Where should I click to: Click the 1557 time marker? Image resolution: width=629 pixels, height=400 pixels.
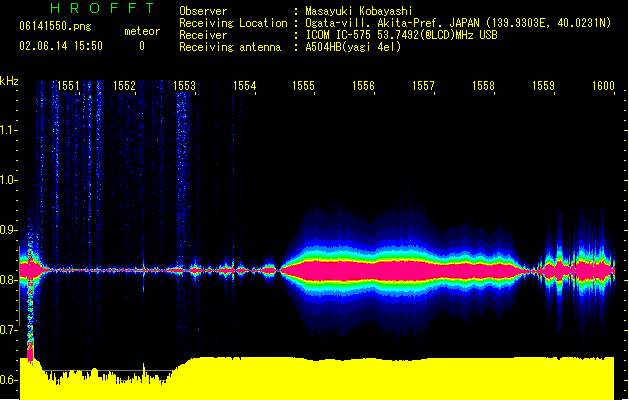[424, 86]
